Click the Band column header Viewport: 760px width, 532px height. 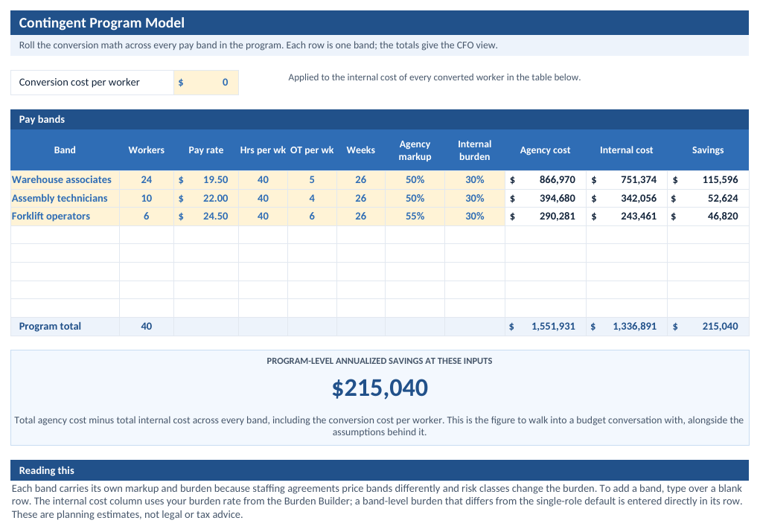click(65, 150)
